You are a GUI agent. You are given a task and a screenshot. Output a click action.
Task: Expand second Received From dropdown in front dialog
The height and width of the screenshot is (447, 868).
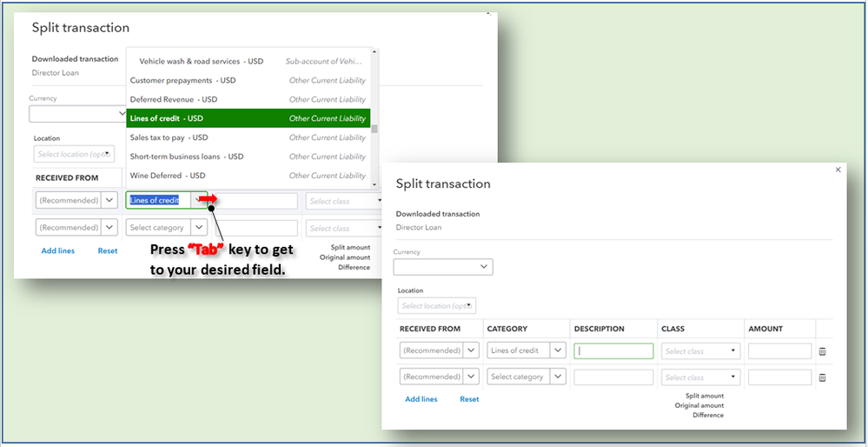[472, 377]
